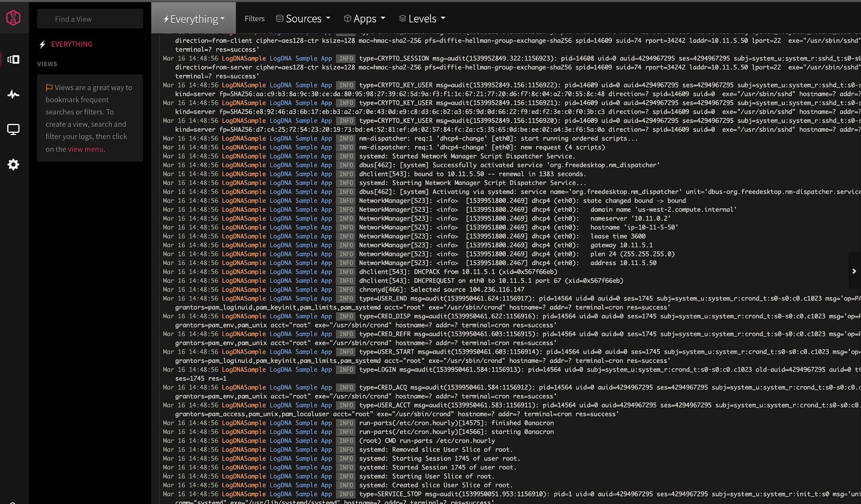The height and width of the screenshot is (504, 861).
Task: Select log line type=CRED_REFR audit entry
Action: click(511, 338)
